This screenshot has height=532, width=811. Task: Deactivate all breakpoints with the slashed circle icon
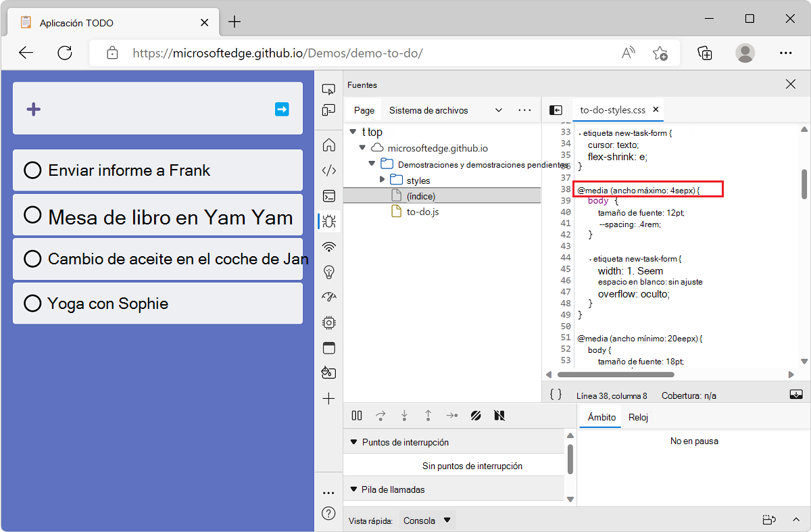coord(476,415)
